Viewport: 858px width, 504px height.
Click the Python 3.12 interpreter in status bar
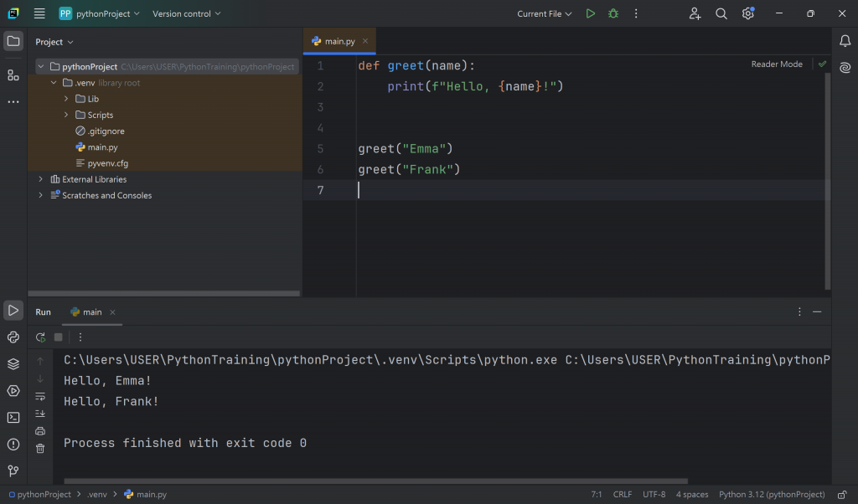772,495
